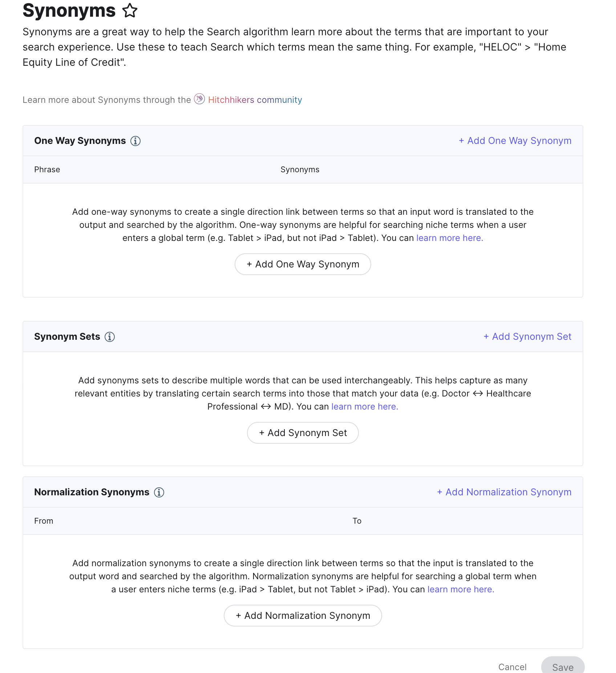616x673 pixels.
Task: Click the info icon beside One Way Synonyms
Action: [x=135, y=141]
